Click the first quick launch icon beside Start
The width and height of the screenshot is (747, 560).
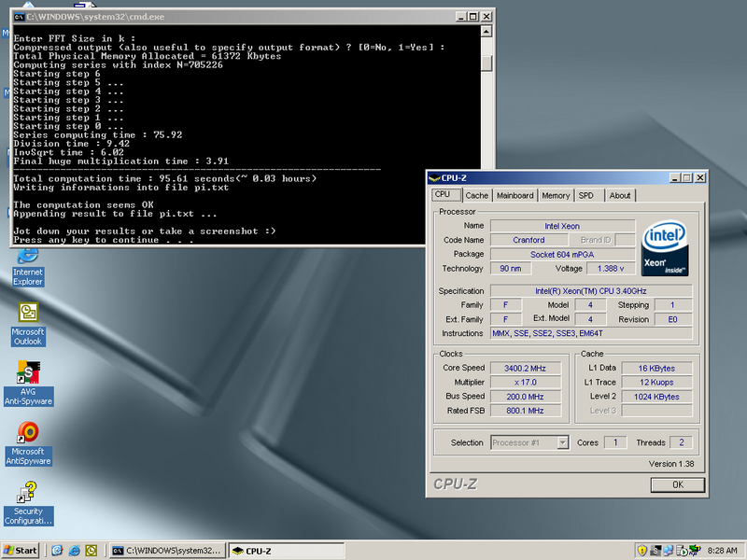coord(57,551)
